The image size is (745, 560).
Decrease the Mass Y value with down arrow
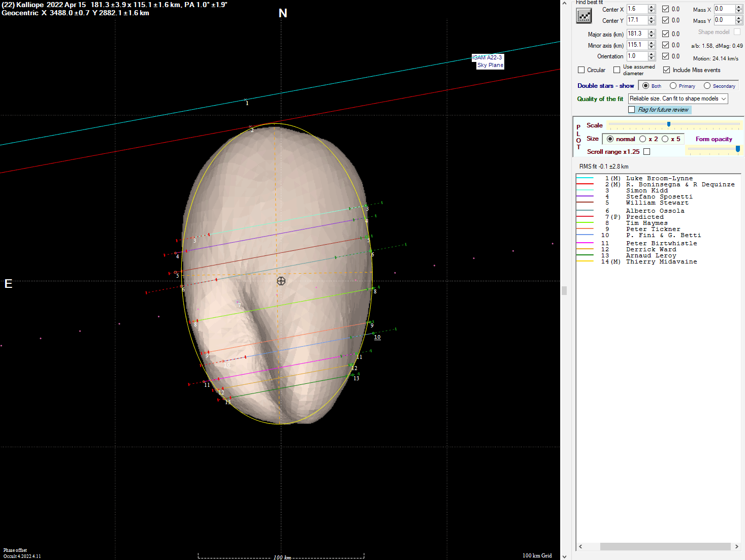[739, 23]
